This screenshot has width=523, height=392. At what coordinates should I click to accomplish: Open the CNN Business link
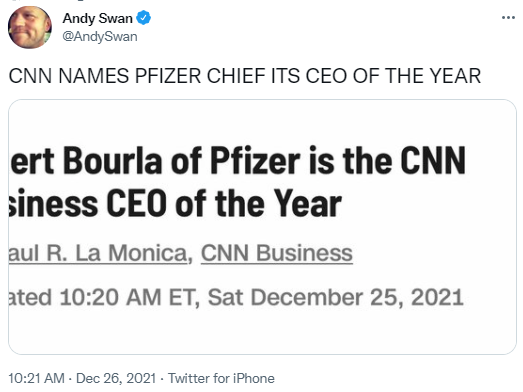click(x=277, y=253)
